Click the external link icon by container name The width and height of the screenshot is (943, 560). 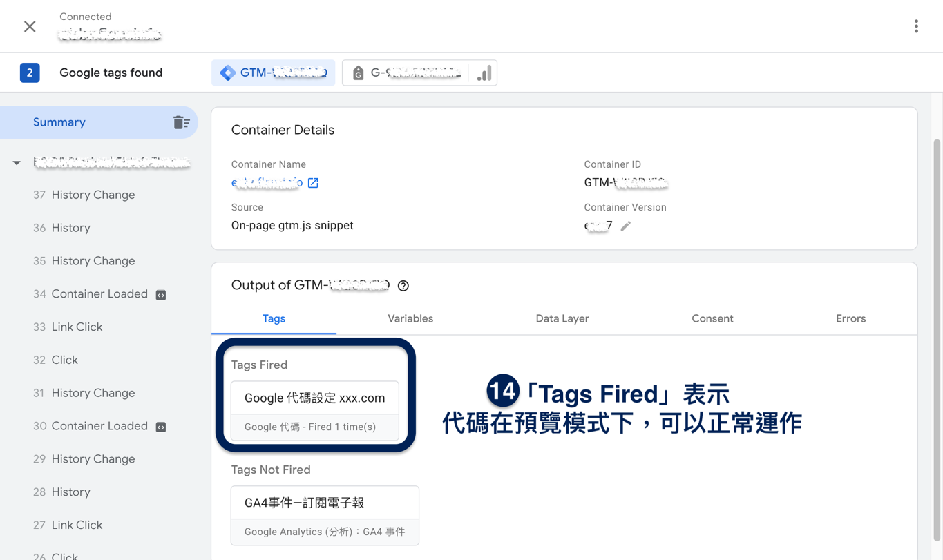point(313,183)
